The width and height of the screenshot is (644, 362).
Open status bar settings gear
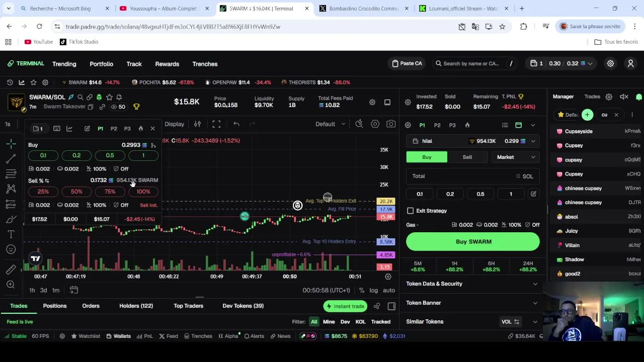(62, 336)
